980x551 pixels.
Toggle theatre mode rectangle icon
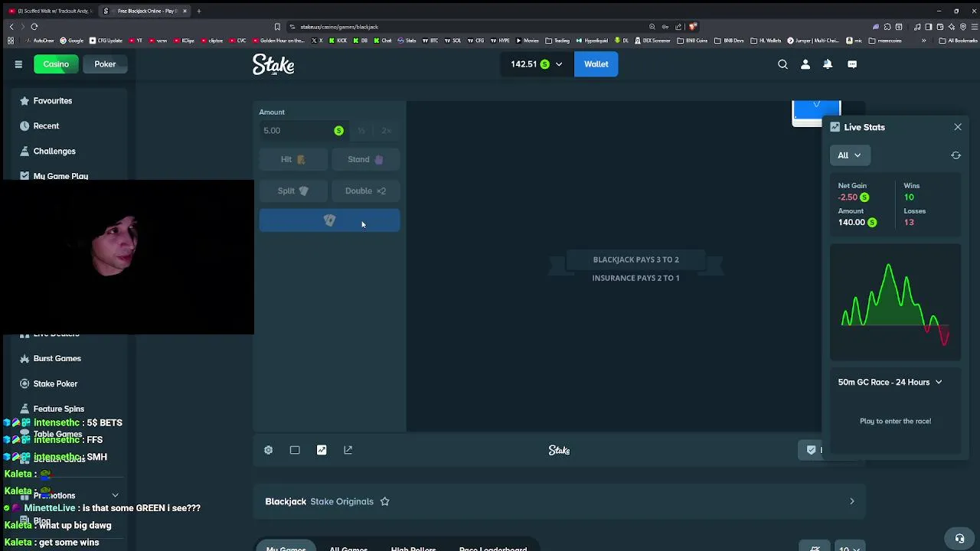[x=295, y=450]
